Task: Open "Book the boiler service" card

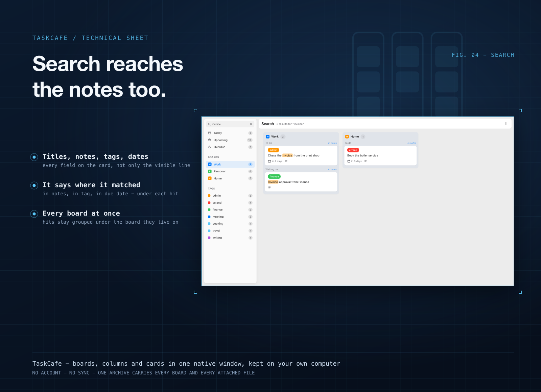Action: 380,155
